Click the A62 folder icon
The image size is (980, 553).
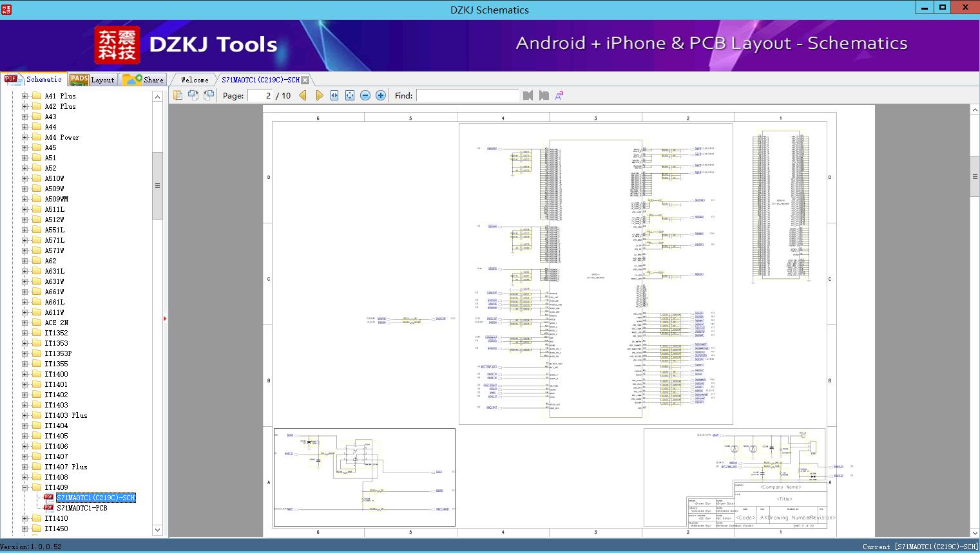point(37,261)
